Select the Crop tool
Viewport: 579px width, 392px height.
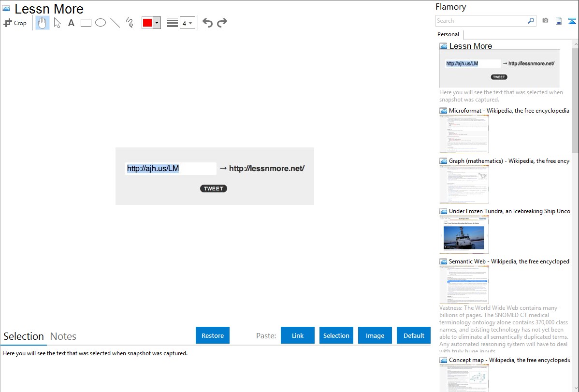tap(15, 23)
